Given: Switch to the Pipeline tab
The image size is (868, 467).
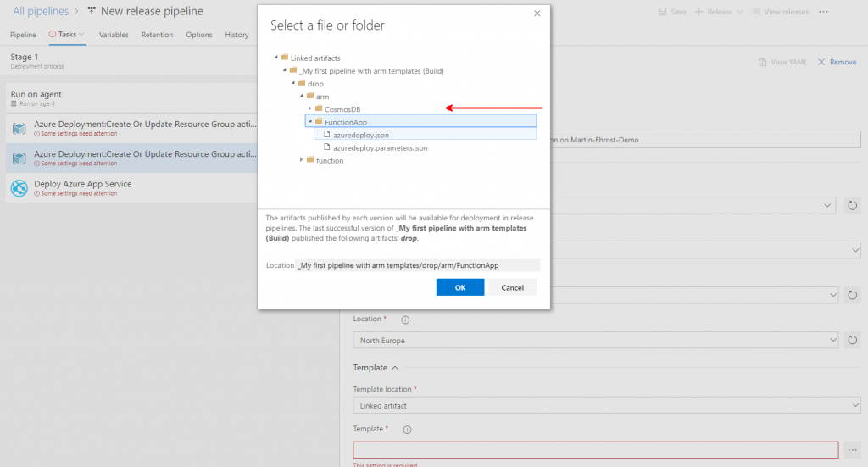Looking at the screenshot, I should 23,34.
